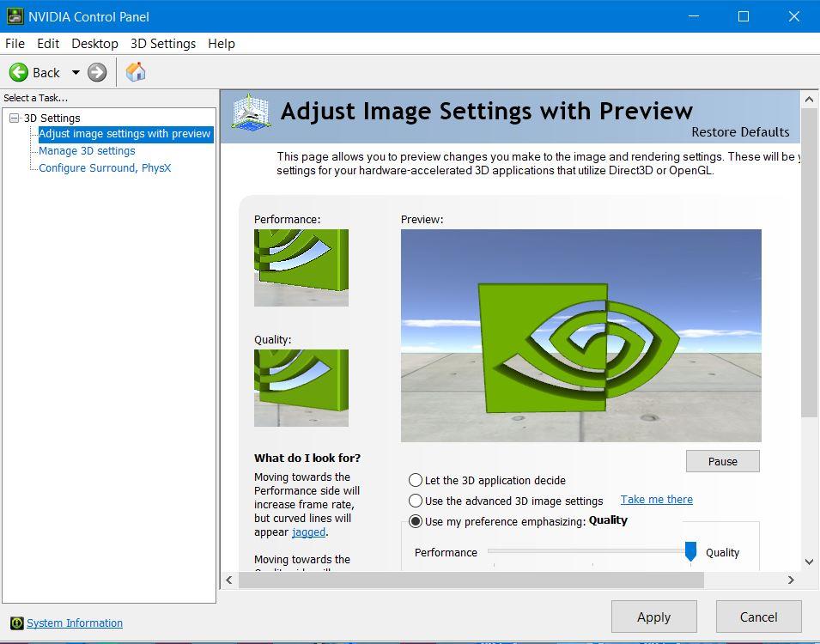Click the Forward arrow icon in toolbar
This screenshot has width=820, height=644.
click(97, 72)
